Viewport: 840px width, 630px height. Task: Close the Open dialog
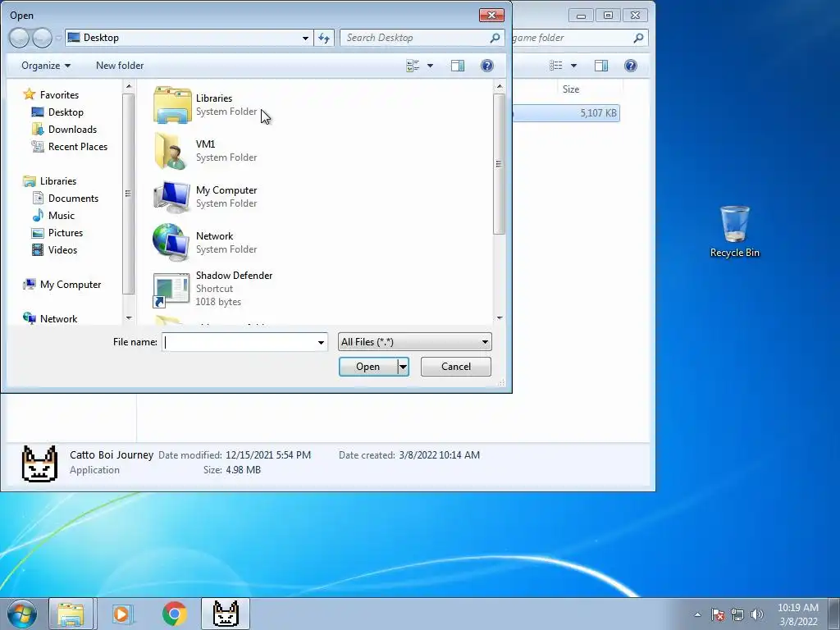pos(491,15)
